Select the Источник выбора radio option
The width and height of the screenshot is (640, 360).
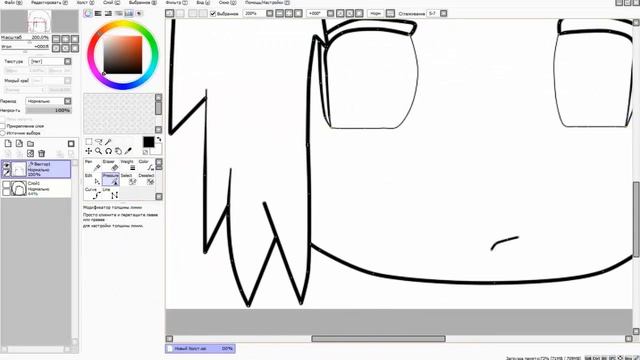pos(3,133)
